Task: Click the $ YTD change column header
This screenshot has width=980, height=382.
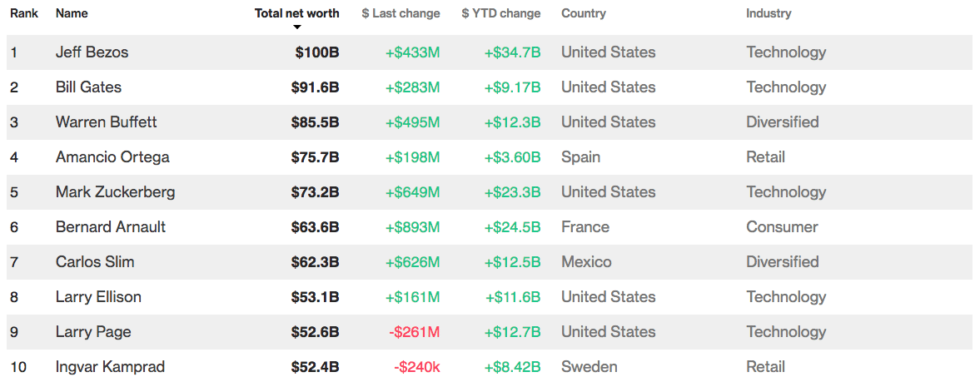Action: pos(500,13)
